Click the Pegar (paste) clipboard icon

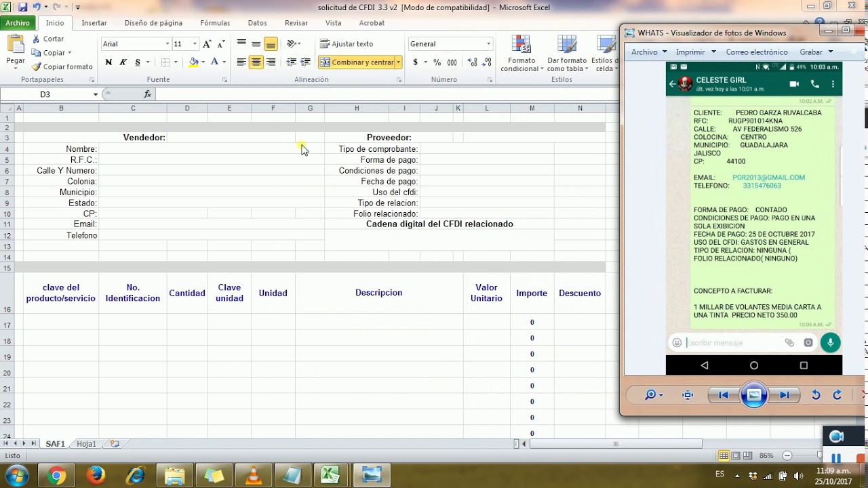[x=16, y=44]
